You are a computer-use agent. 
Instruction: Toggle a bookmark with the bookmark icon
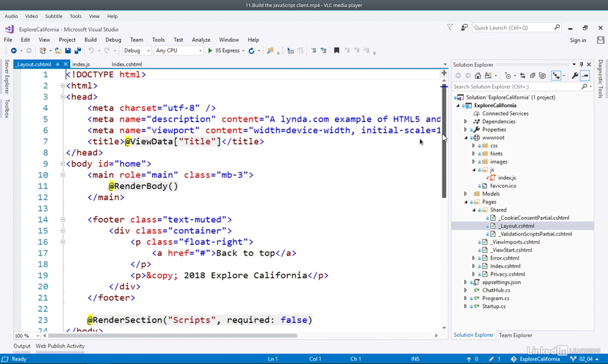click(x=337, y=51)
